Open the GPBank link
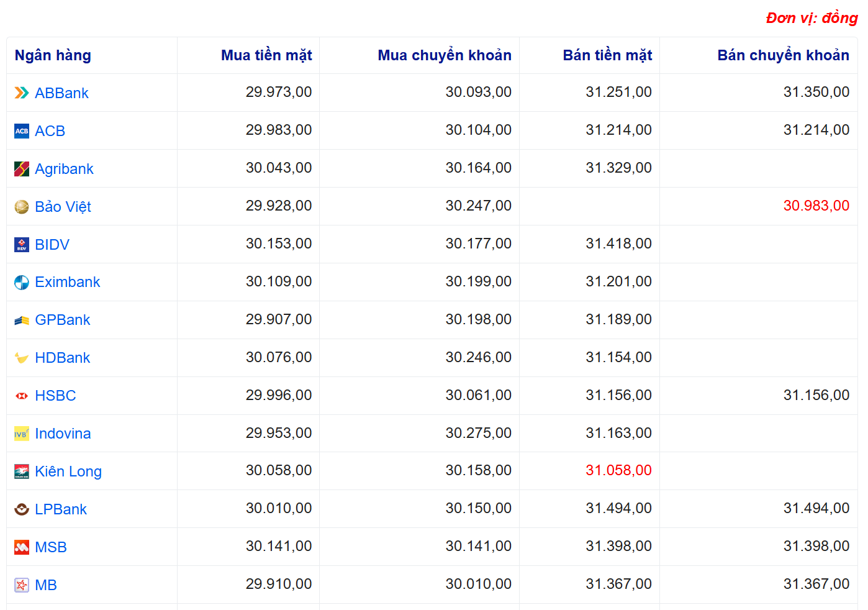 pos(62,320)
